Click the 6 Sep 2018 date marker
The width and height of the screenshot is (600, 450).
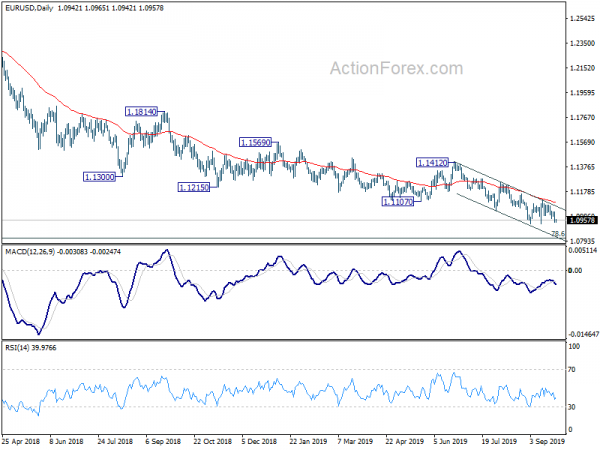[163, 441]
